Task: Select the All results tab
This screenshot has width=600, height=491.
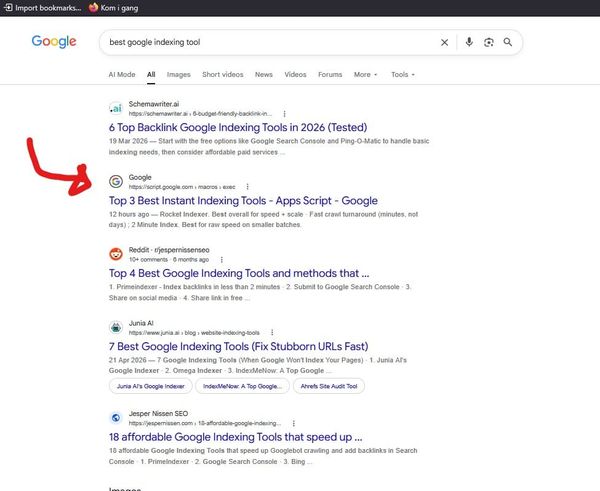Action: pyautogui.click(x=151, y=75)
